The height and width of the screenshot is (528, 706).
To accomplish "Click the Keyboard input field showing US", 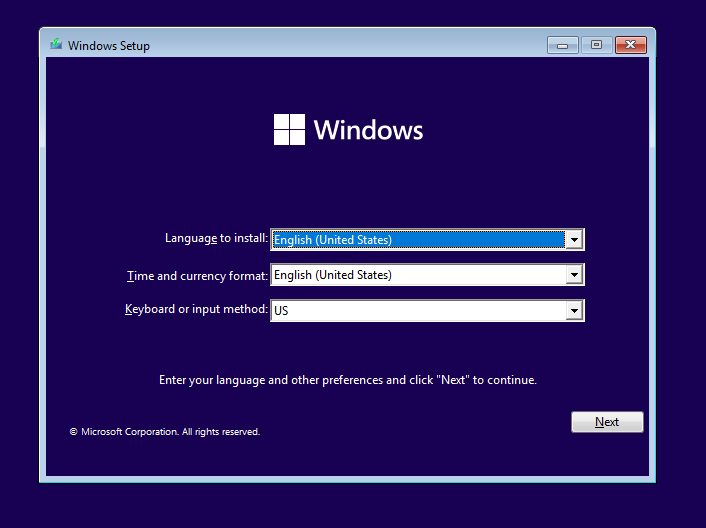I will [x=417, y=311].
